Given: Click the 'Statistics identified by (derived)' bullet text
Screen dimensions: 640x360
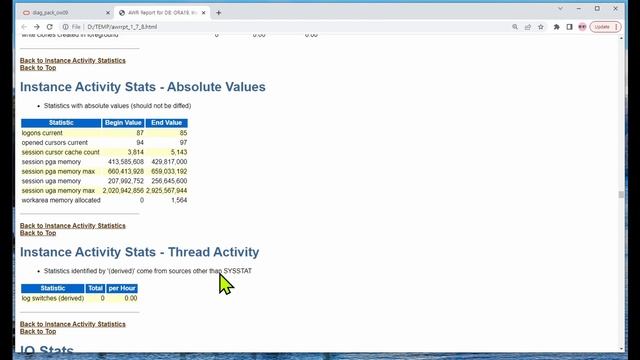Looking at the screenshot, I should point(148,271).
